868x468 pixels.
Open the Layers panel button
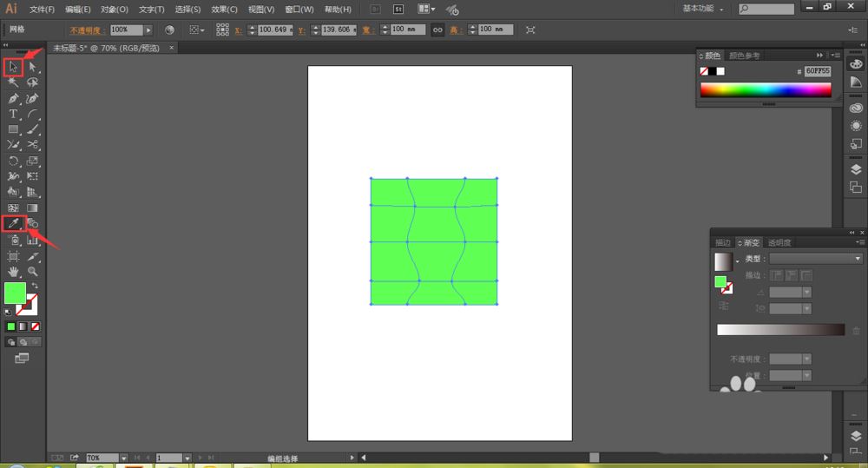click(x=856, y=169)
